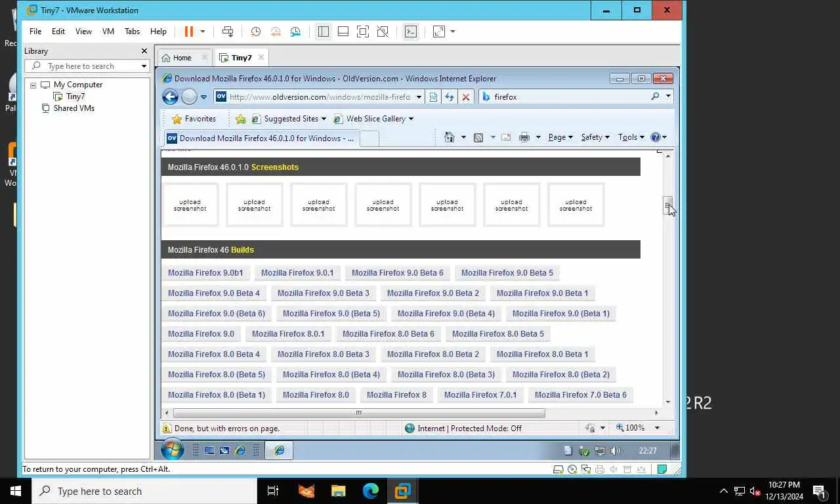Click the Internet Explorer back button

170,97
